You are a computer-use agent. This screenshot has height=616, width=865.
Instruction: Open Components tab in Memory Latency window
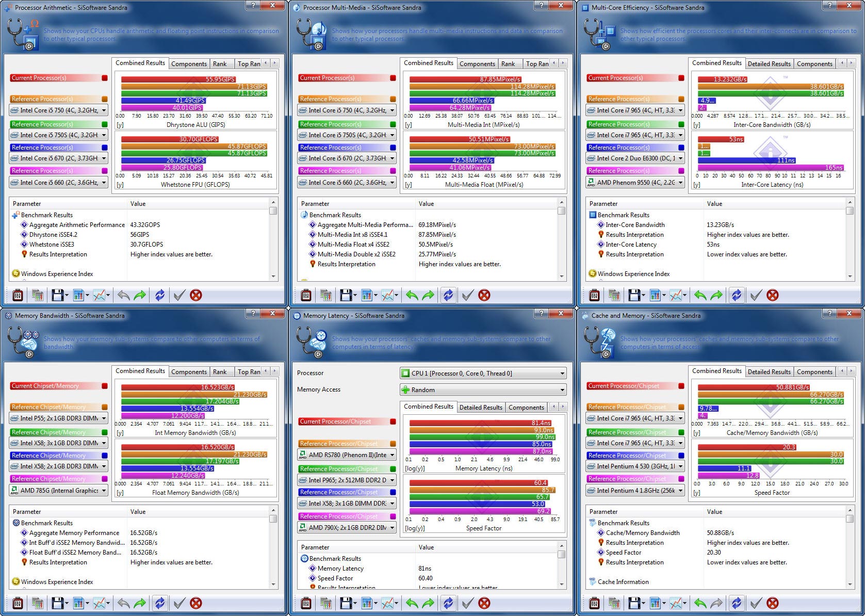[x=526, y=408]
